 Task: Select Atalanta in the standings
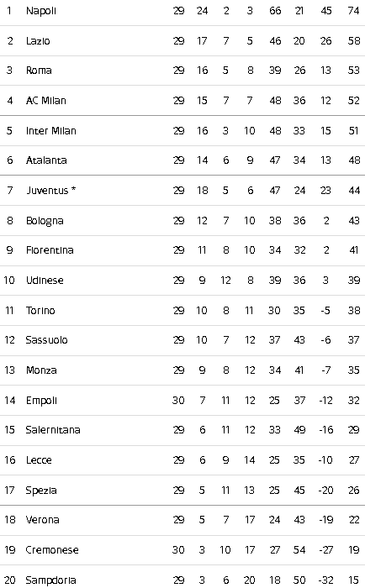coord(46,160)
